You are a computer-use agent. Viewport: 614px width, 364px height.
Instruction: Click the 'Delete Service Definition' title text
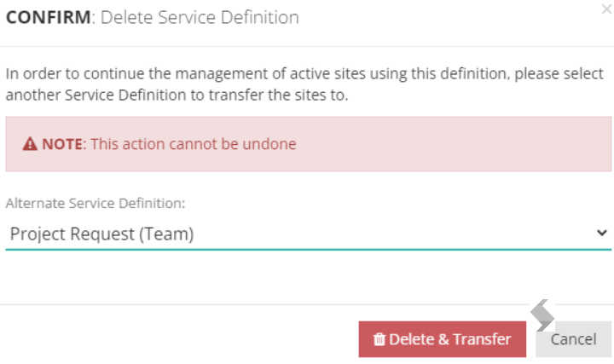200,17
